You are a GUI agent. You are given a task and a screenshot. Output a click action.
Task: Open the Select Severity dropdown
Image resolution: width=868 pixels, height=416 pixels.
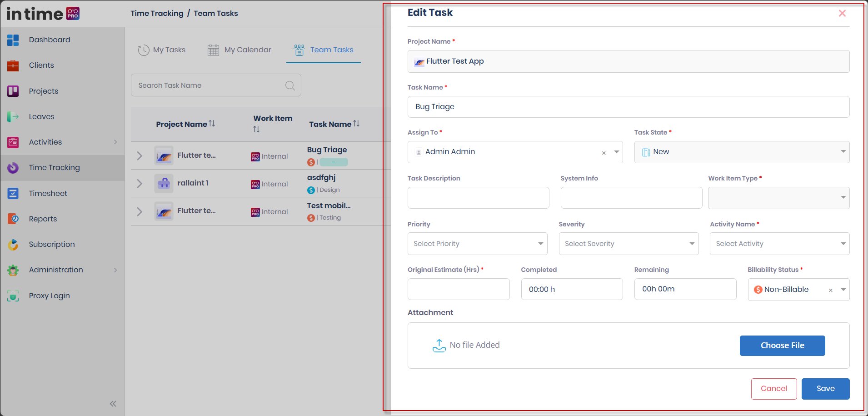629,244
